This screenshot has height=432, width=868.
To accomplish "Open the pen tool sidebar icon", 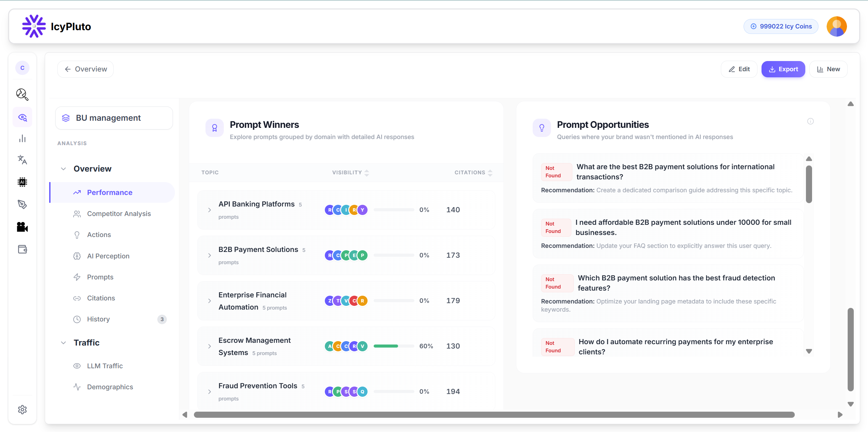I will pos(22,204).
